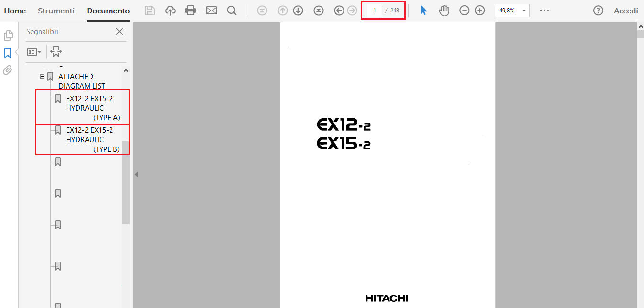
Task: Click the Print document icon
Action: 190,11
